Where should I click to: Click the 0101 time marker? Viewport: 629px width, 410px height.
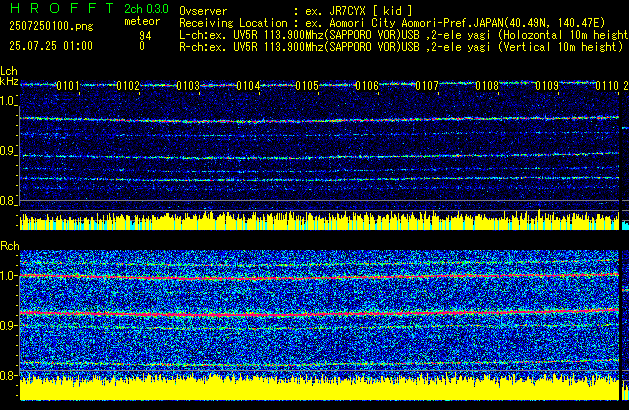click(x=68, y=86)
